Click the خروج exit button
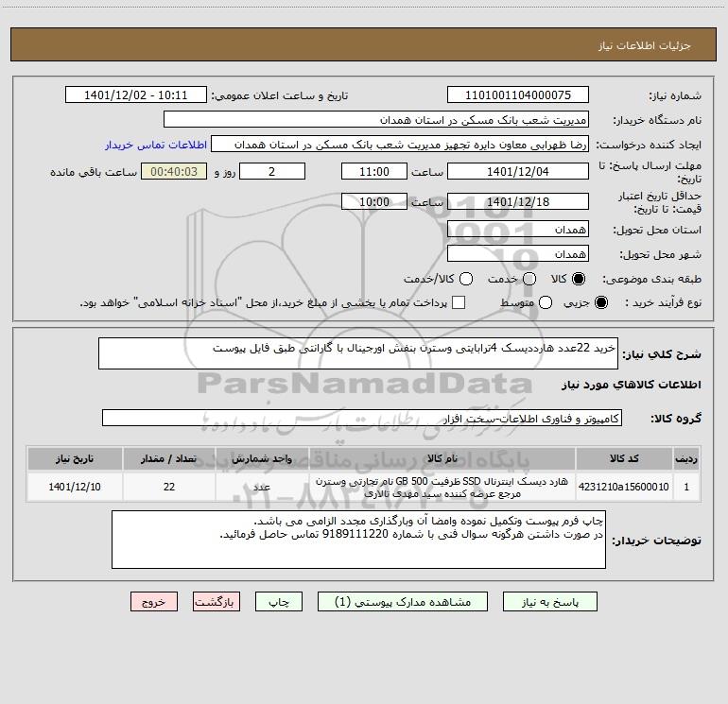The width and height of the screenshot is (728, 704). (x=154, y=602)
